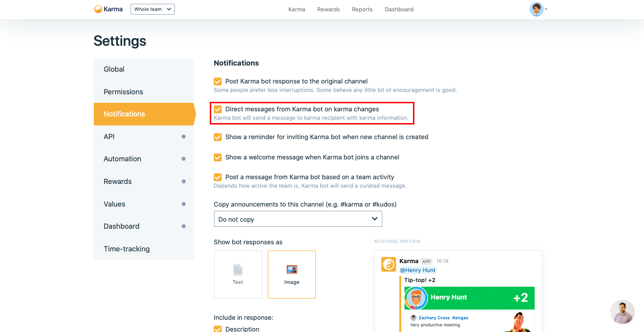
Task: Open the user avatar menu in the header
Action: 537,9
